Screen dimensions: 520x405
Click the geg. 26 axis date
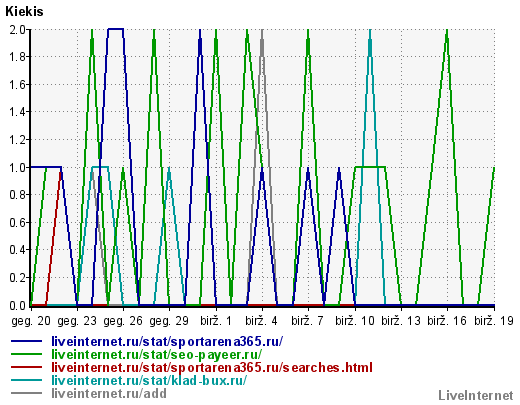pos(123,321)
